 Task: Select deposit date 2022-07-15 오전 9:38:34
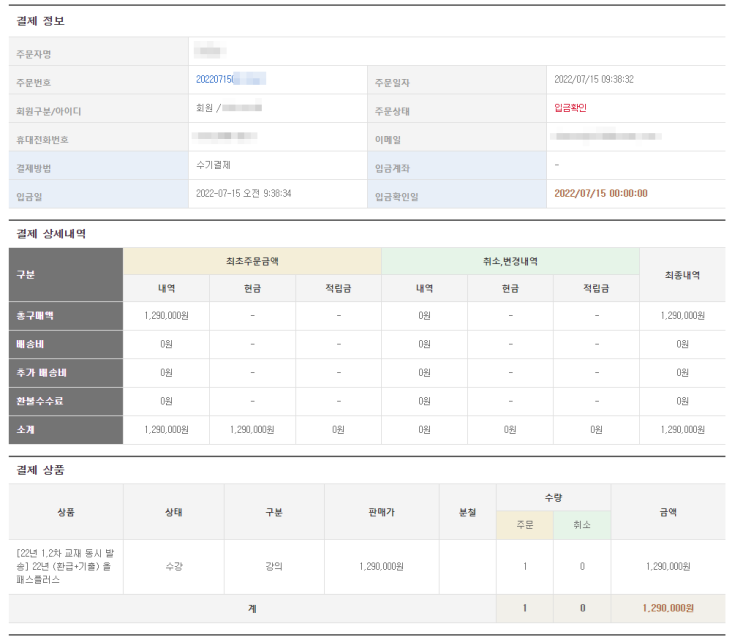pos(244,193)
